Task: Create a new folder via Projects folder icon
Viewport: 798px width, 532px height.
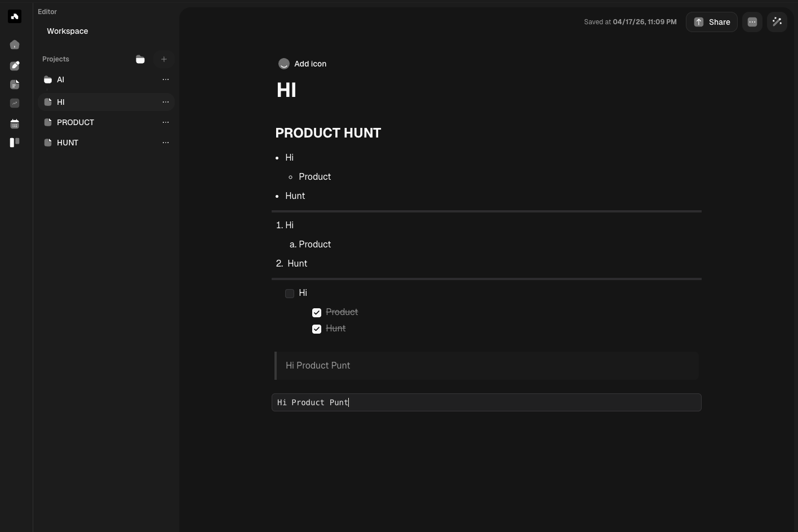Action: point(140,59)
